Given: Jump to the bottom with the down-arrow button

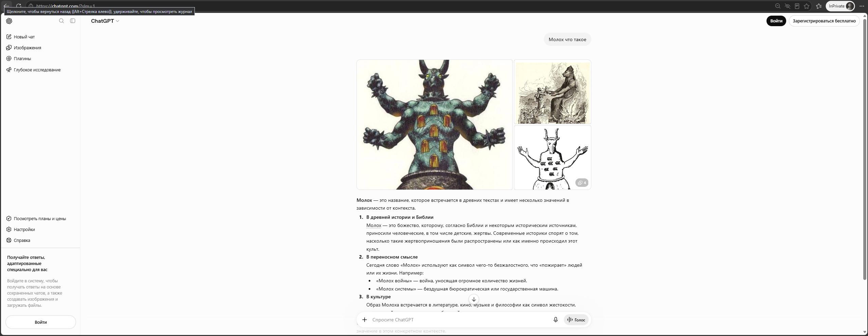Looking at the screenshot, I should pyautogui.click(x=474, y=299).
